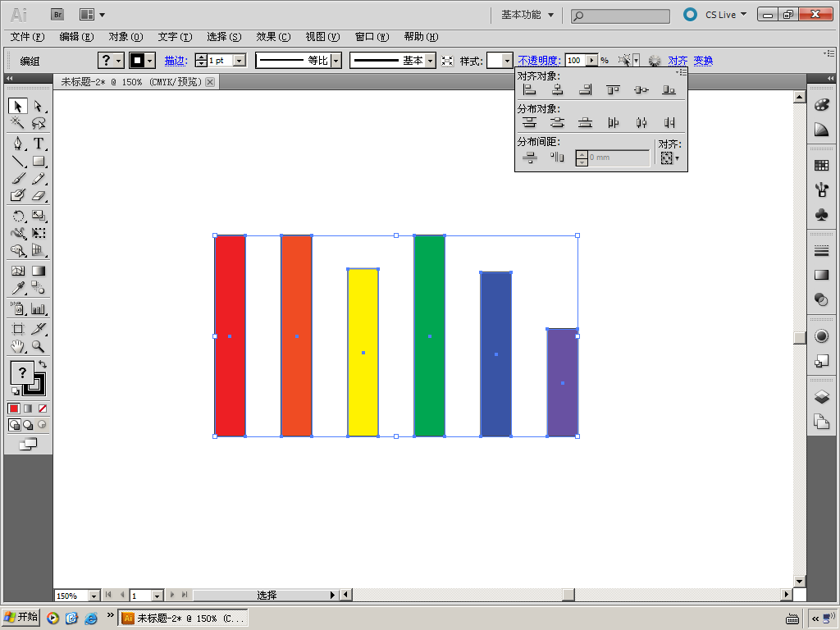Select the Paintbrush tool
The image size is (840, 630).
pos(18,178)
